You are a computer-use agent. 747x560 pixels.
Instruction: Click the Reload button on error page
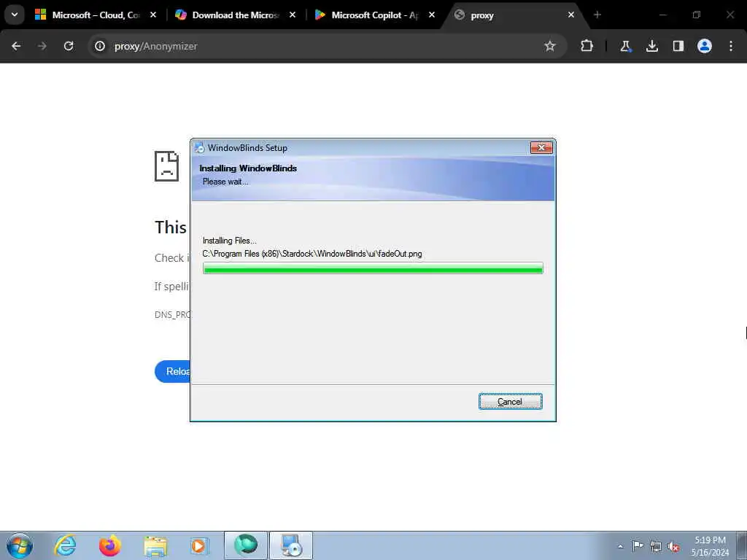click(x=172, y=371)
